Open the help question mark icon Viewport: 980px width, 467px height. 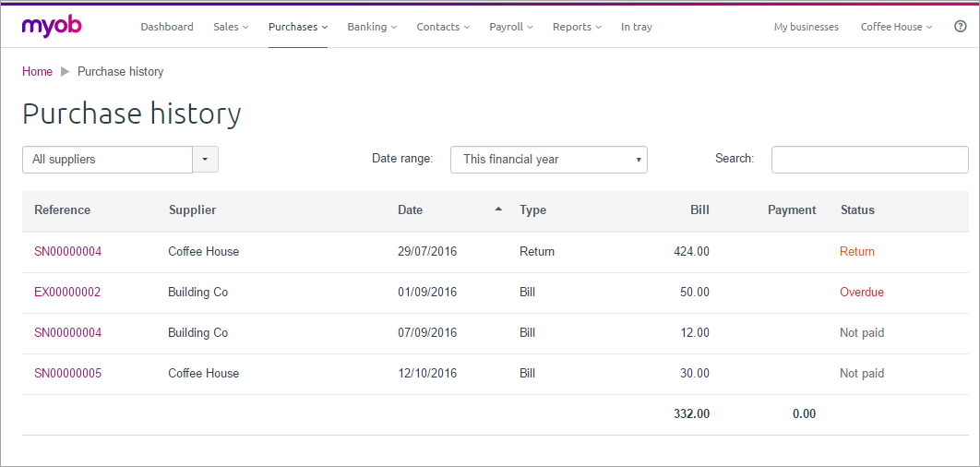(960, 27)
